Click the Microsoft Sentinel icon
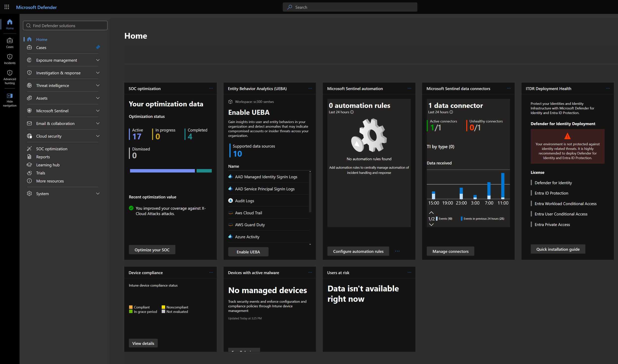 point(29,110)
